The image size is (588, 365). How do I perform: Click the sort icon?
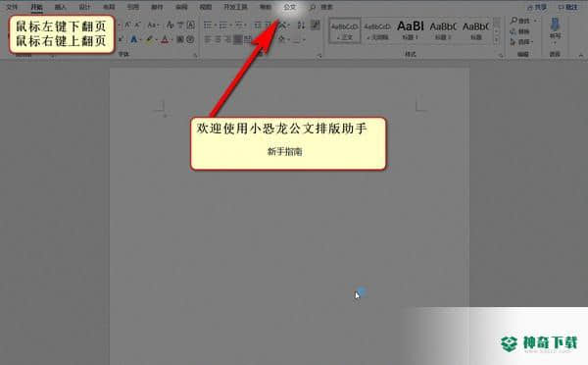point(301,26)
